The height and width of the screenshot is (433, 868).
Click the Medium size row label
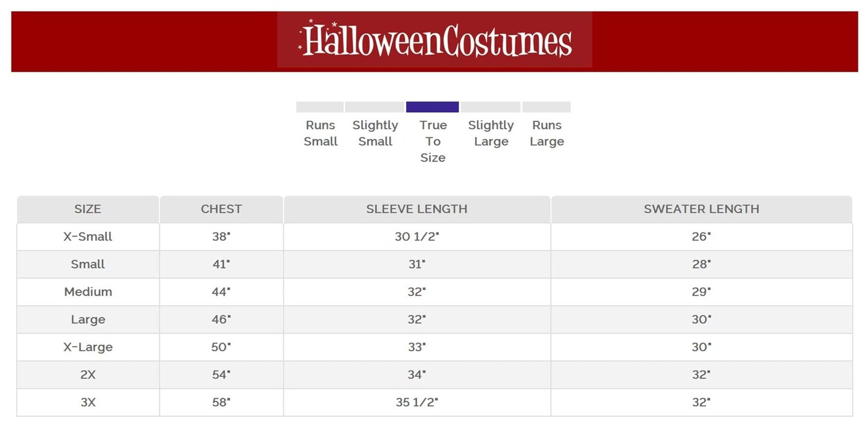click(x=88, y=292)
